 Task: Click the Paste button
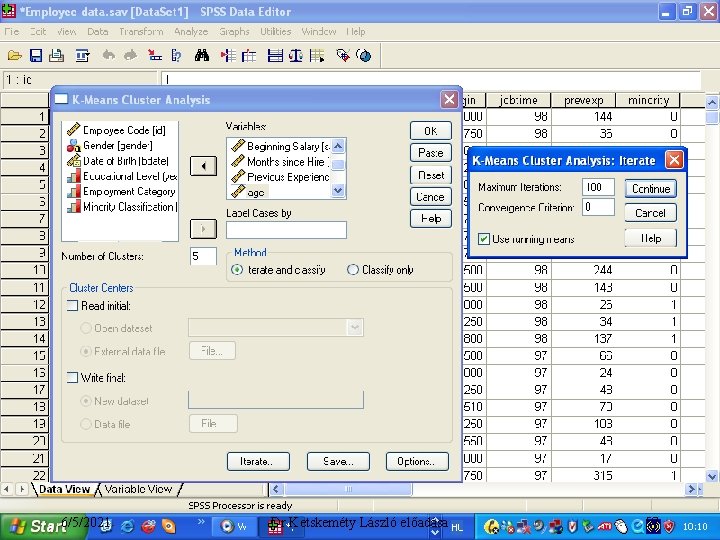pyautogui.click(x=431, y=153)
